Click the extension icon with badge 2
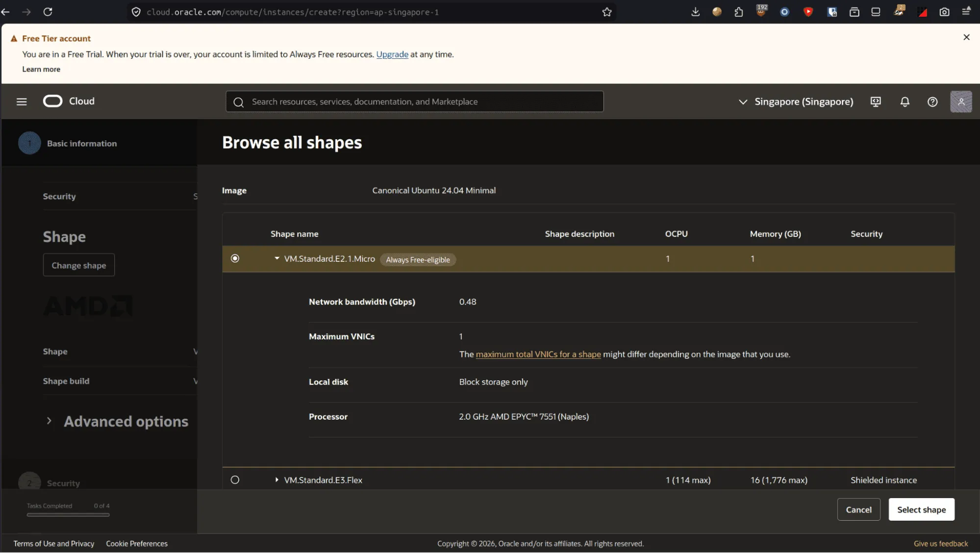 [899, 11]
